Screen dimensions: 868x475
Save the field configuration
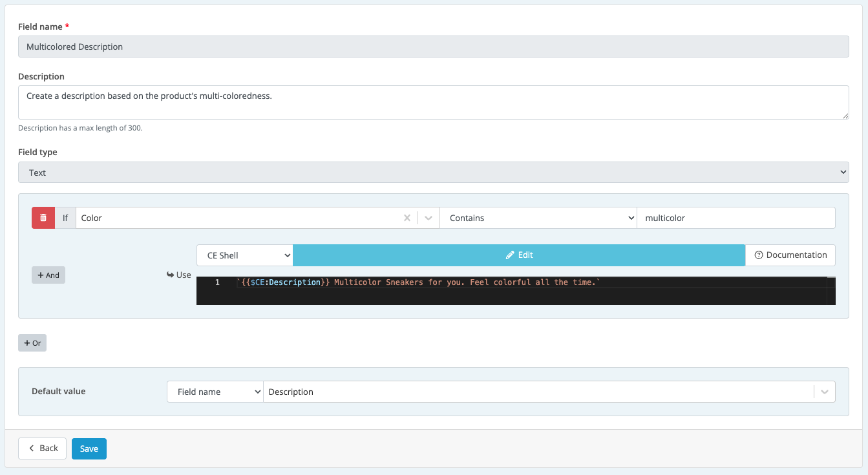point(89,448)
